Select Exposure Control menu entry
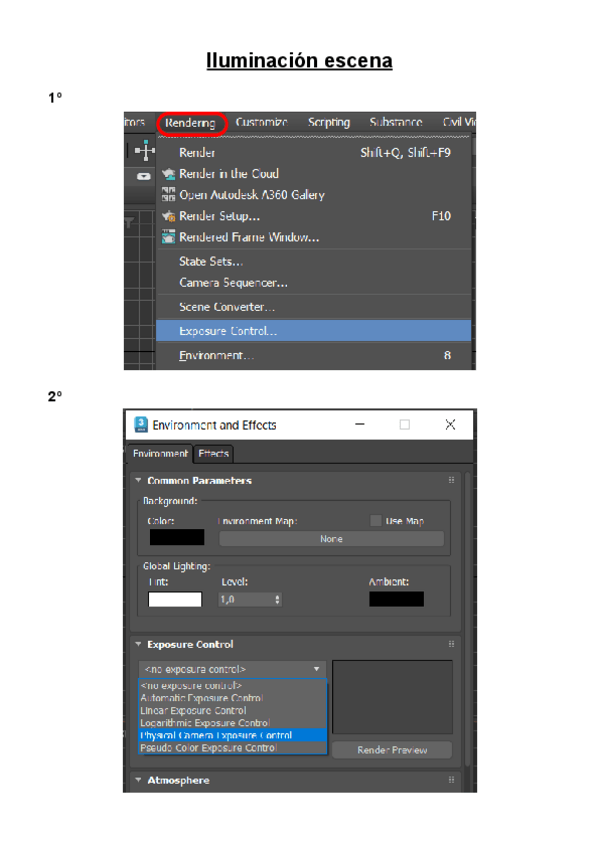 tap(314, 330)
